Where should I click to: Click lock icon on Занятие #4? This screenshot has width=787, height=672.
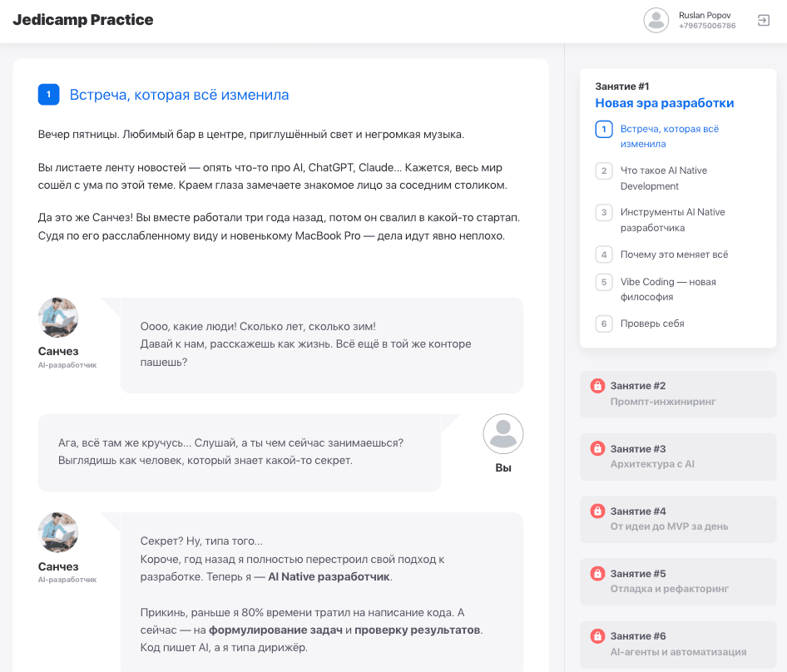pyautogui.click(x=597, y=511)
